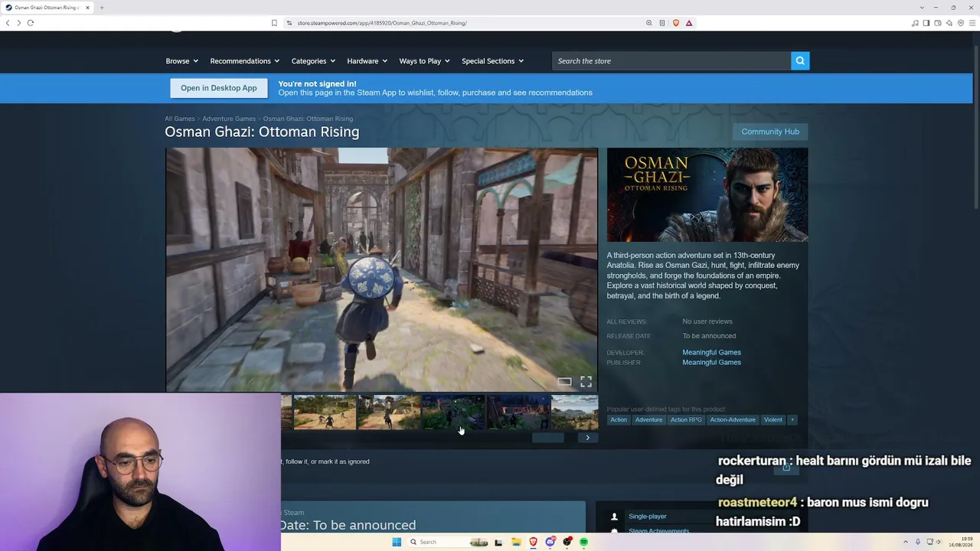980x551 pixels.
Task: Open the Meaningful Games publisher link
Action: tap(711, 362)
